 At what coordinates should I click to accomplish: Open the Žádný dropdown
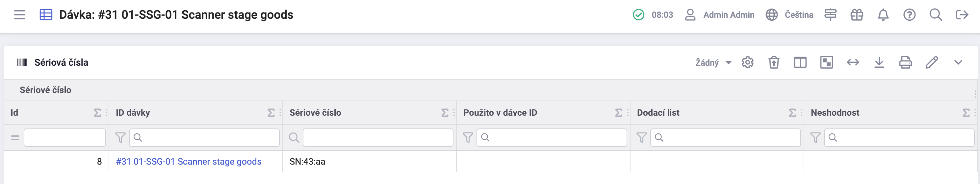click(x=713, y=63)
